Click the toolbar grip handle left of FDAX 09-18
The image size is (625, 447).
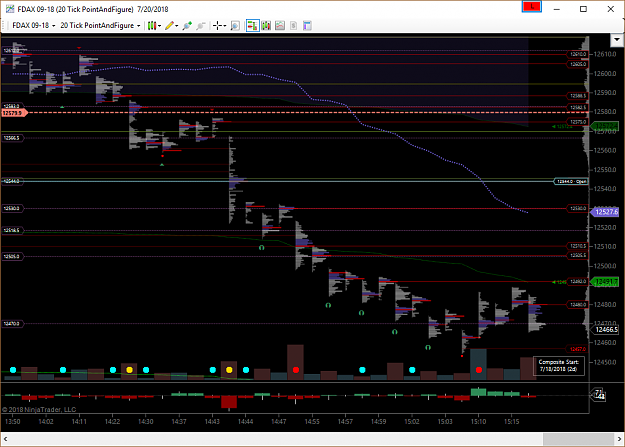[x=5, y=26]
